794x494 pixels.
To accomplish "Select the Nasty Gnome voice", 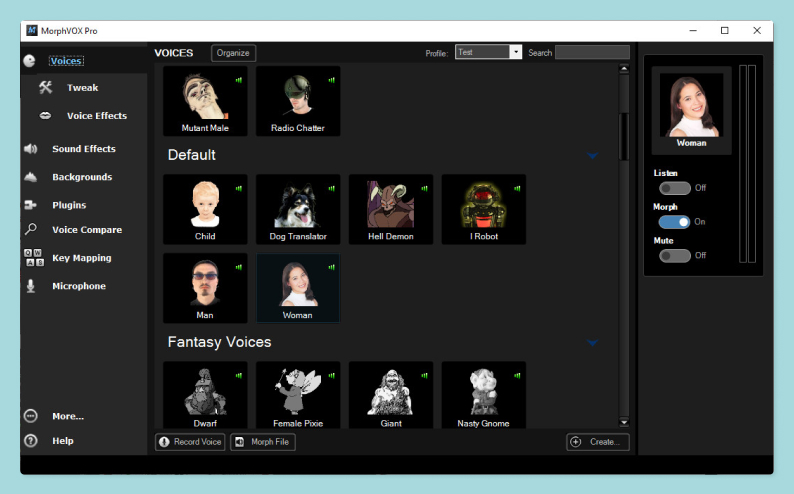I will click(x=484, y=395).
